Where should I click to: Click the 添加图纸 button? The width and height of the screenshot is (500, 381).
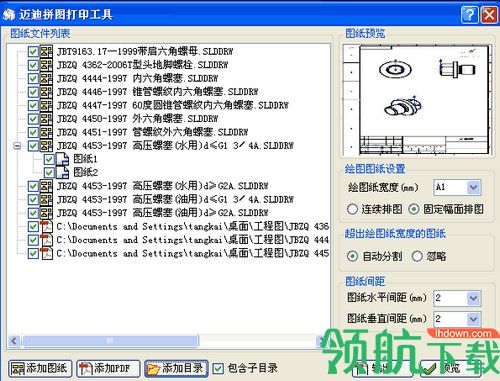pyautogui.click(x=40, y=369)
